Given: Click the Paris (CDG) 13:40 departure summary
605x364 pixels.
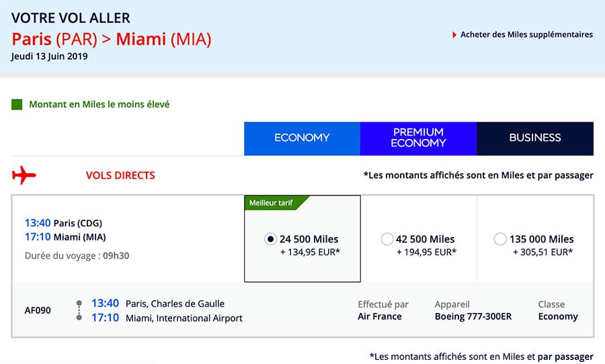Looking at the screenshot, I should [64, 223].
